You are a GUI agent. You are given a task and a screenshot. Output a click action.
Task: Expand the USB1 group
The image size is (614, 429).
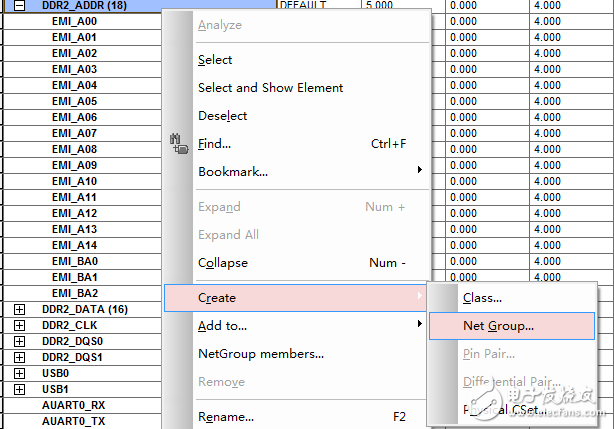19,389
